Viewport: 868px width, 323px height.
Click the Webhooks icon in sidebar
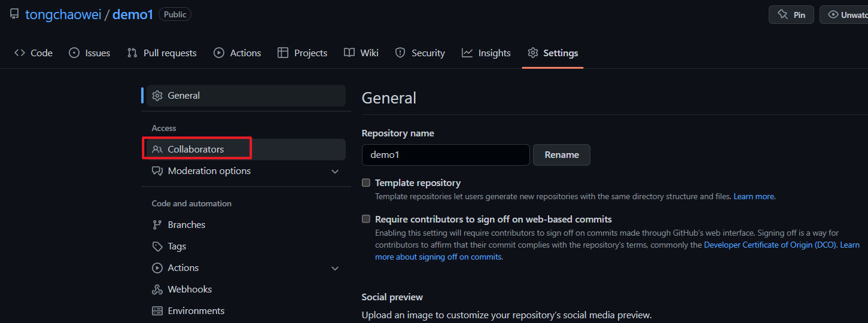157,290
